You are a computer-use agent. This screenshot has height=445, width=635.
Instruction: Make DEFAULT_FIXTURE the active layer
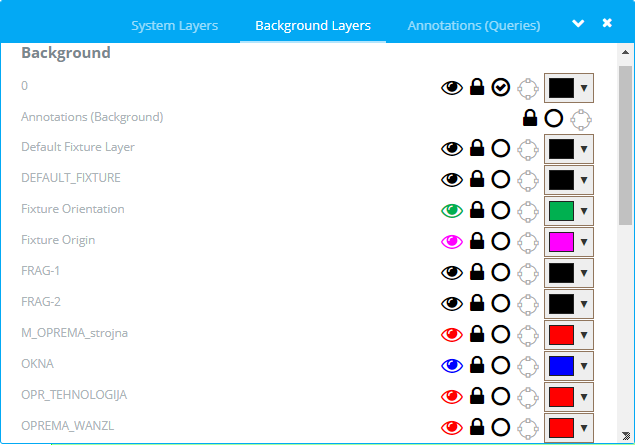point(501,180)
